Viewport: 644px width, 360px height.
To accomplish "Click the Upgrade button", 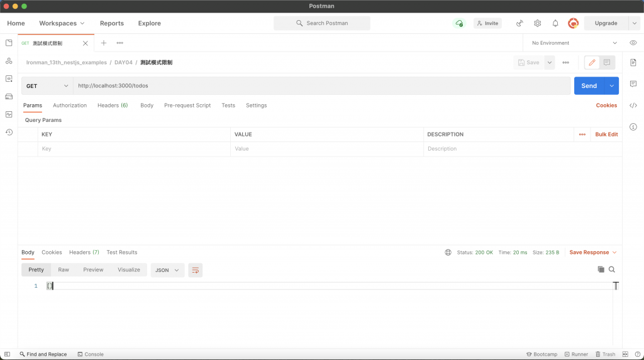I will tap(606, 23).
